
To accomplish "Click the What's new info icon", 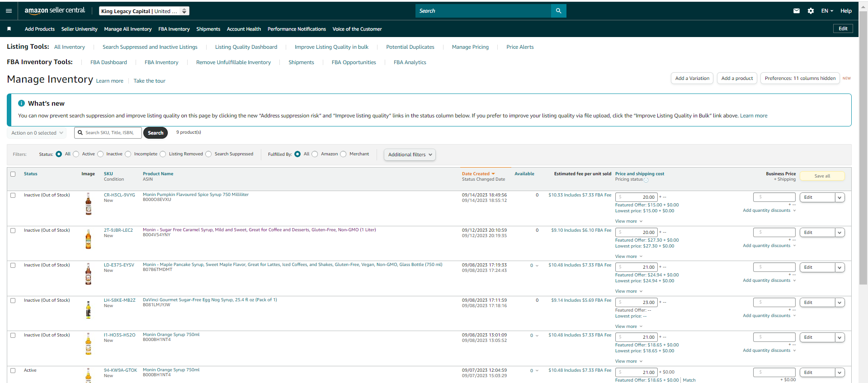I will click(21, 103).
